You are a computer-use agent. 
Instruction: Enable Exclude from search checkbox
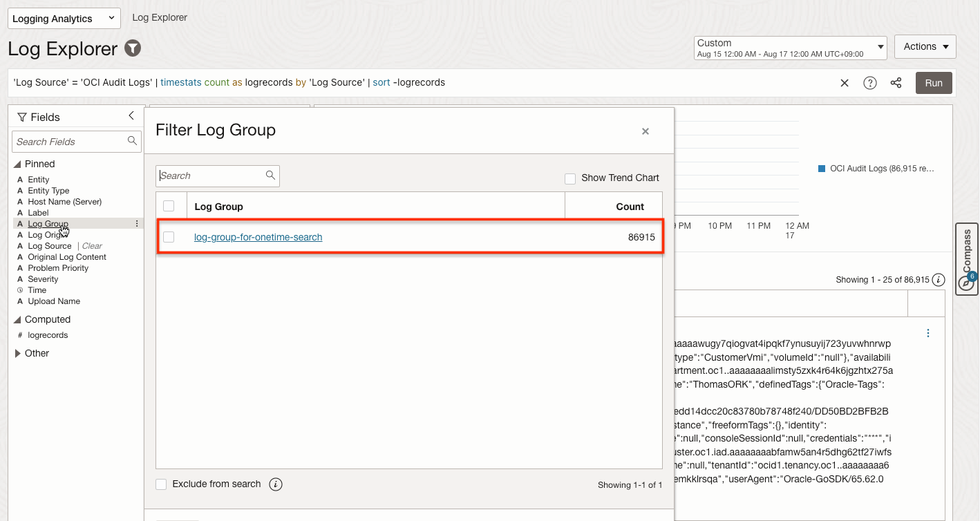tap(161, 484)
